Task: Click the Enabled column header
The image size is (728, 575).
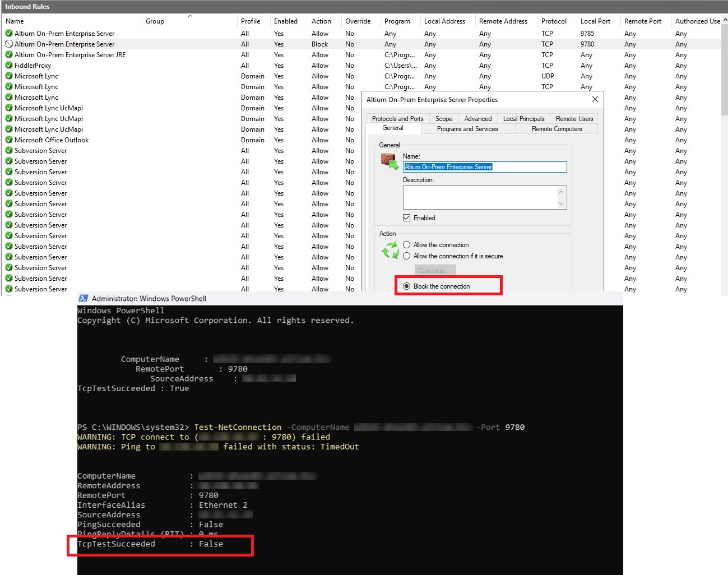Action: [289, 21]
